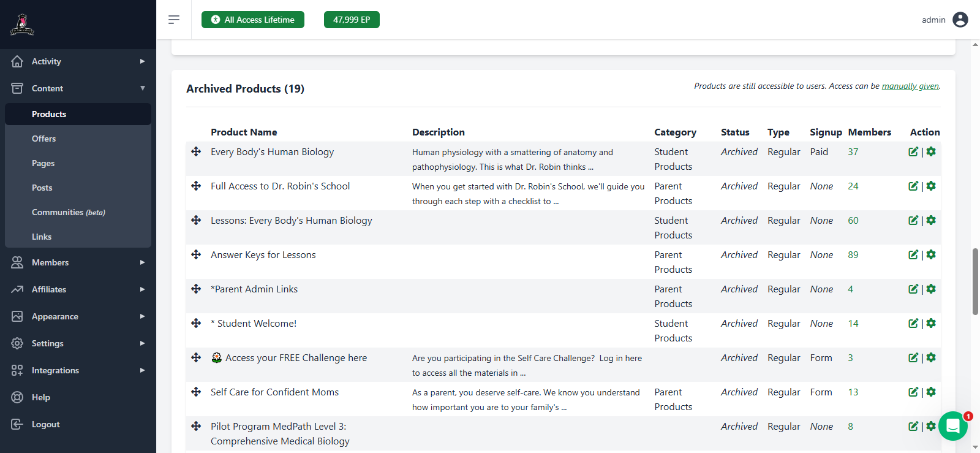Follow the 'manually given' link
This screenshot has width=980, height=453.
(910, 86)
